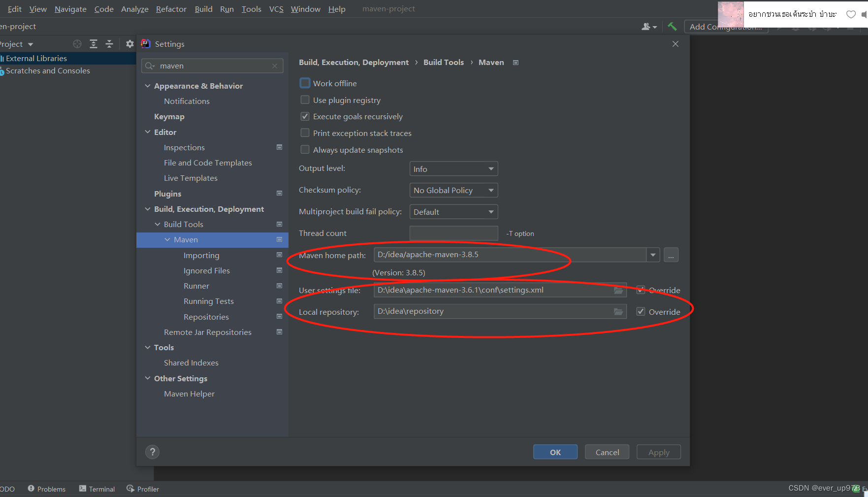Open the Output level dropdown
Screen dimensions: 868x497
pos(453,169)
